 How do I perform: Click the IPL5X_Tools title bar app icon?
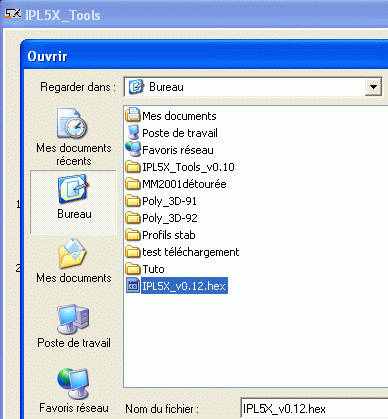pos(13,14)
